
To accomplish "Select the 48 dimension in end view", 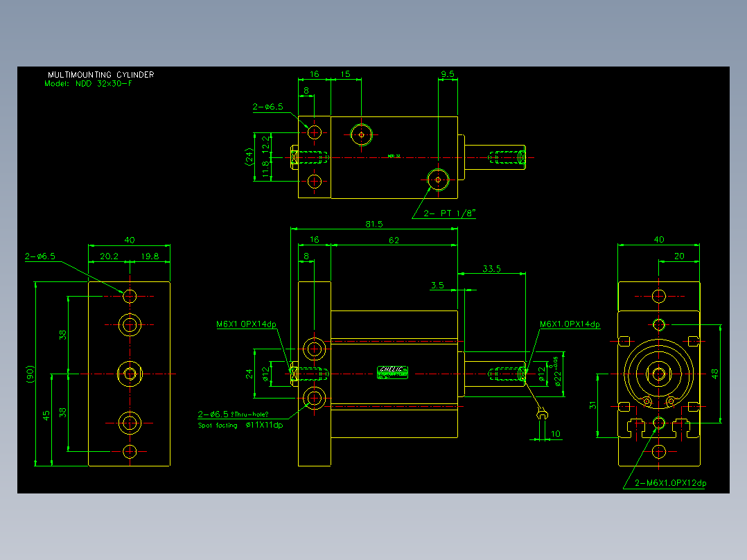I will coord(714,374).
